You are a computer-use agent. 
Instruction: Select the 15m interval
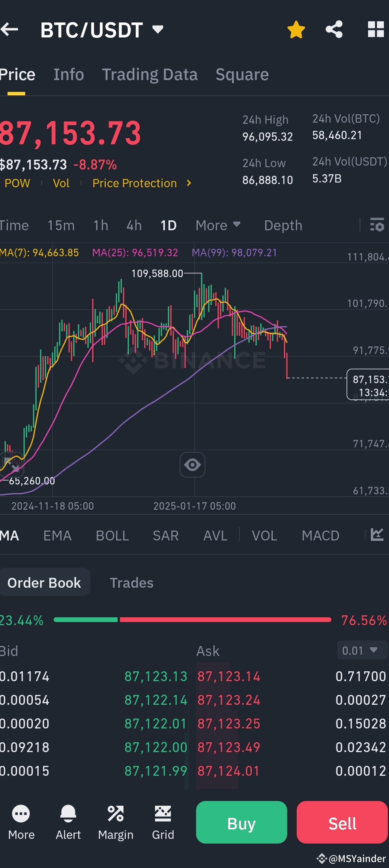pos(61,225)
